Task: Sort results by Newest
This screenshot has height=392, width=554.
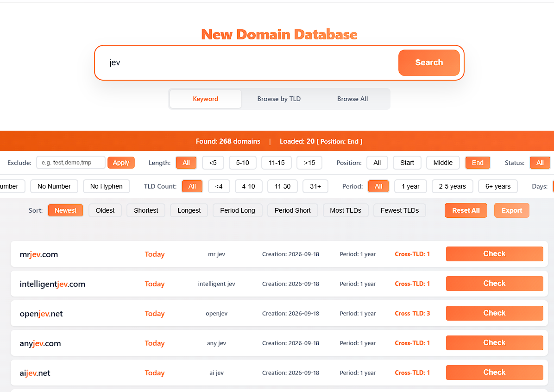Action: tap(65, 210)
